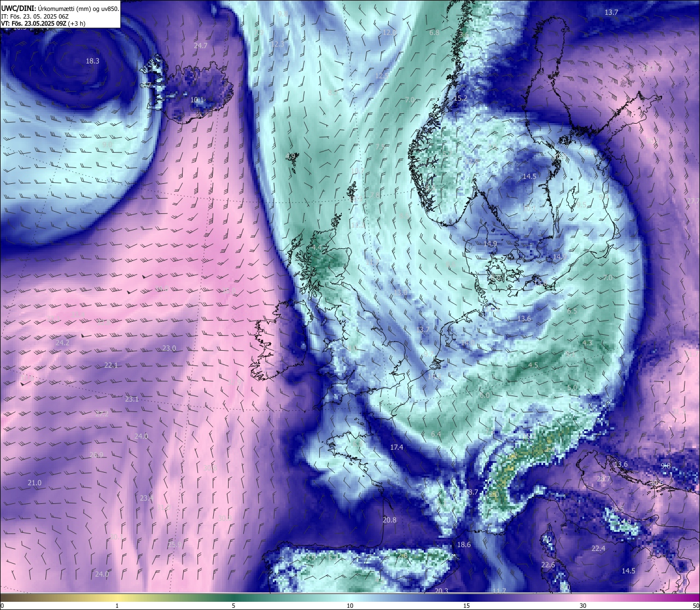700x610 pixels.
Task: Click the 10.1 value over Iceland
Action: point(197,100)
